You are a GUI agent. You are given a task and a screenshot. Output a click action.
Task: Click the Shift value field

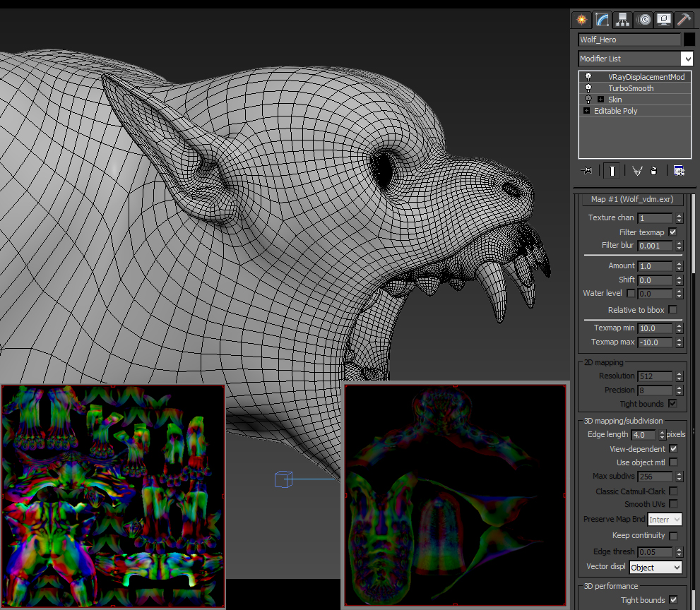click(x=655, y=280)
